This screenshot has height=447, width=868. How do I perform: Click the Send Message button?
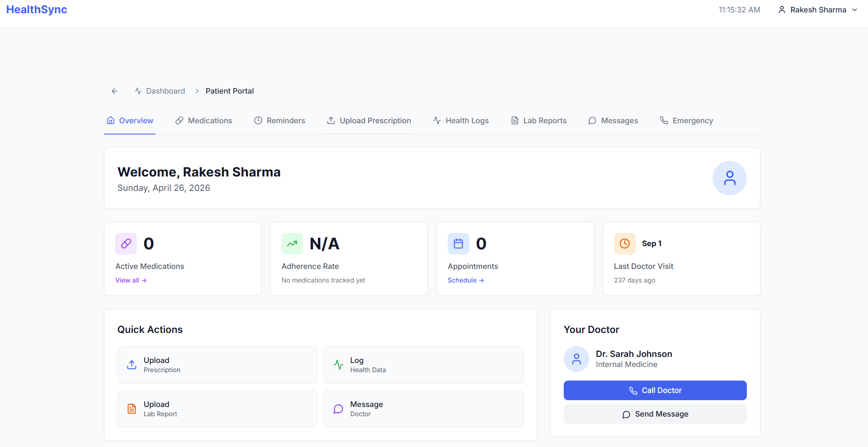click(x=655, y=414)
